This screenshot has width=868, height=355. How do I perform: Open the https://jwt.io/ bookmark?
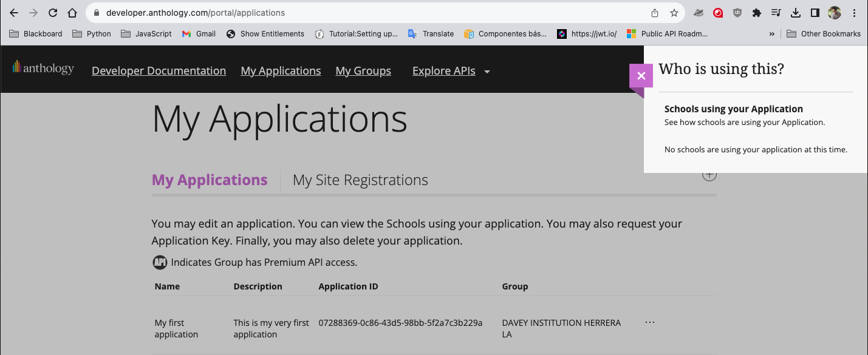(587, 34)
